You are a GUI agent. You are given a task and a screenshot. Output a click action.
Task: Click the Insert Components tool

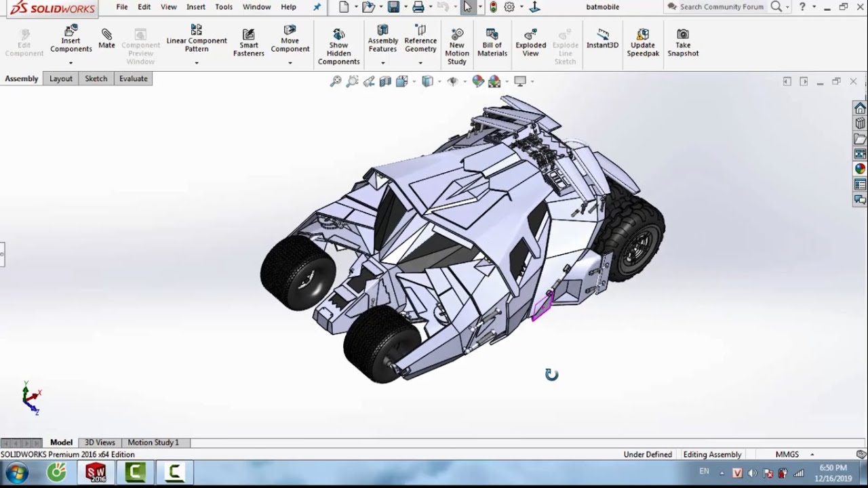(71, 39)
